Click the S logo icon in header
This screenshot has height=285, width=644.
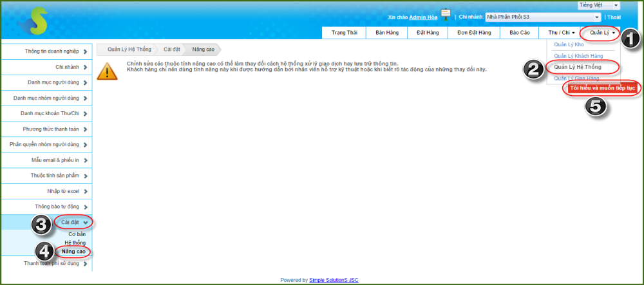pyautogui.click(x=33, y=21)
